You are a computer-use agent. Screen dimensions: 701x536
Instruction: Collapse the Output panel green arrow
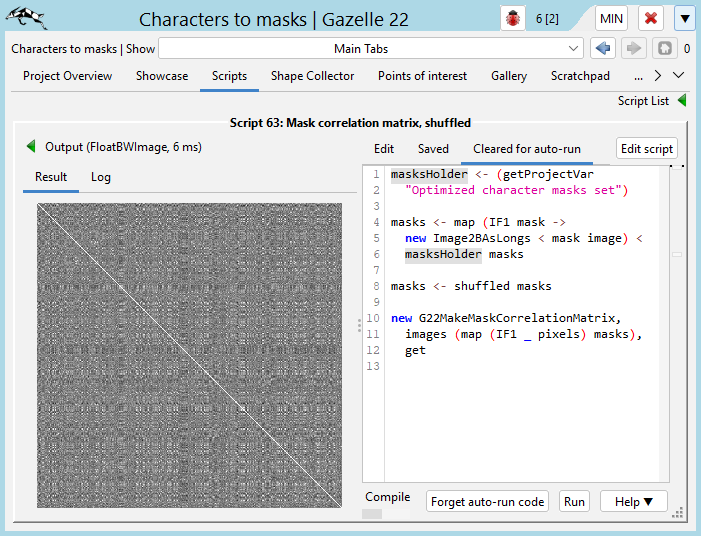(31, 147)
